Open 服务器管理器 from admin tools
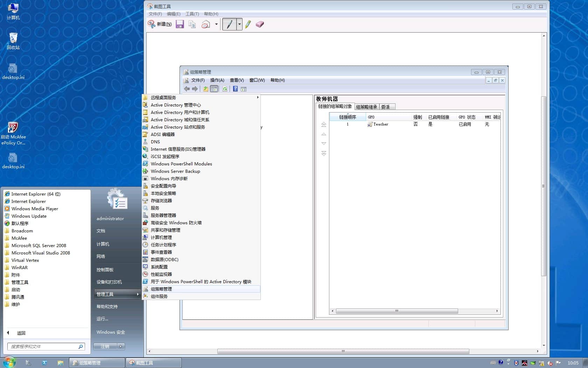The height and width of the screenshot is (368, 588). (x=201, y=215)
